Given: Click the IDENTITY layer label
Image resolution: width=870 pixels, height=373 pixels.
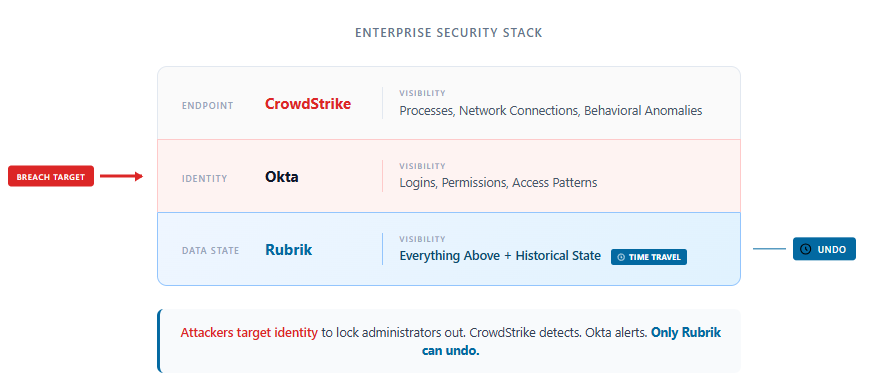Looking at the screenshot, I should [205, 179].
